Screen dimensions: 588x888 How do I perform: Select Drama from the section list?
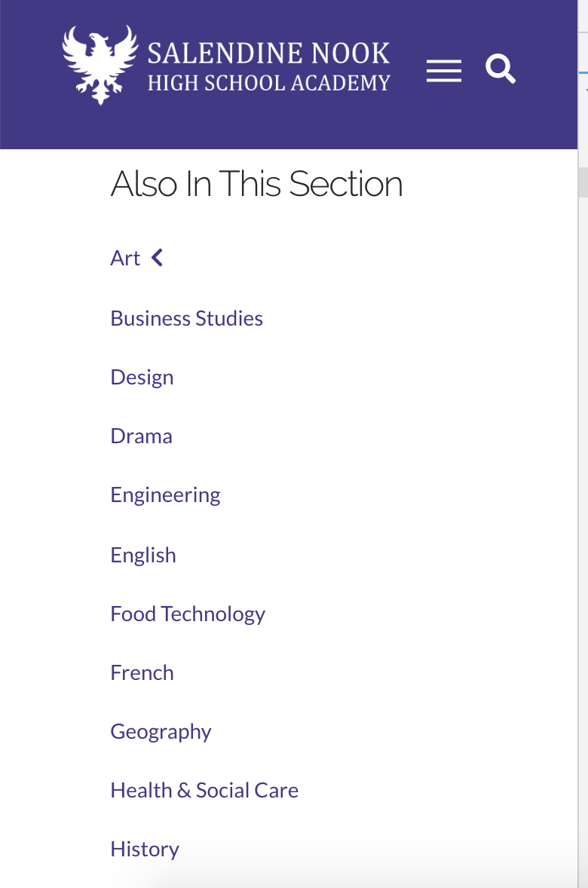click(141, 436)
